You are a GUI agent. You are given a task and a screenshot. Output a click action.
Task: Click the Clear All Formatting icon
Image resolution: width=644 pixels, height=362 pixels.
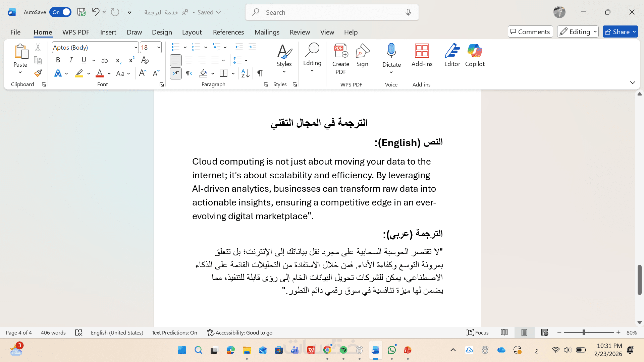145,60
